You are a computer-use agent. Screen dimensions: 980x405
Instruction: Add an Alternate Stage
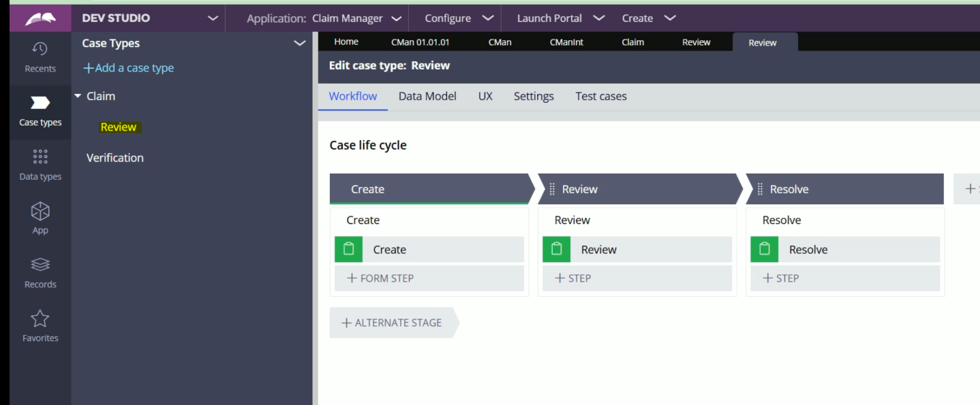(393, 322)
